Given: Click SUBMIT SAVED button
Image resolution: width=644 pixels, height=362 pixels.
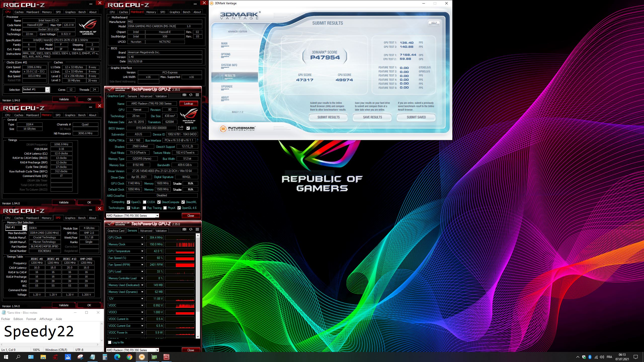Looking at the screenshot, I should (x=416, y=117).
